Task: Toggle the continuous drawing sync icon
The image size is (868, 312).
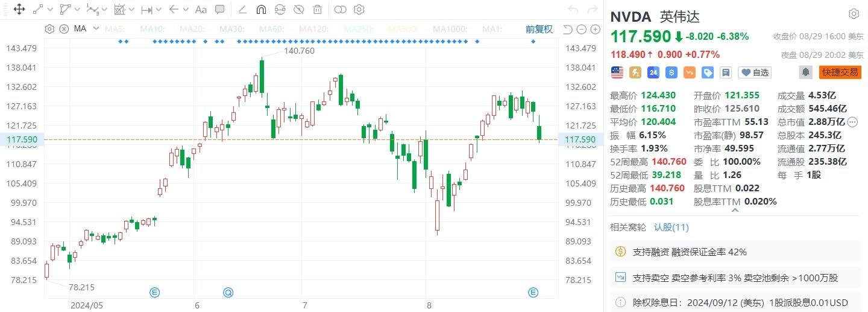Action: click(x=280, y=9)
